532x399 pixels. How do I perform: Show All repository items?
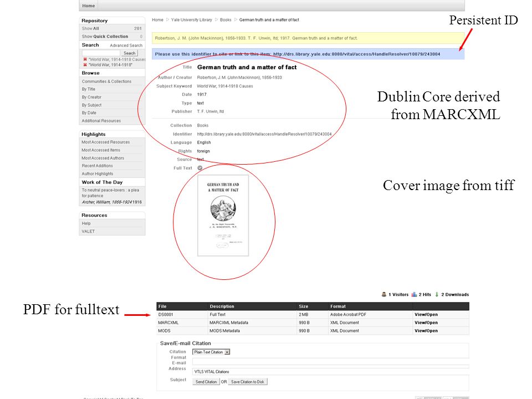point(90,28)
